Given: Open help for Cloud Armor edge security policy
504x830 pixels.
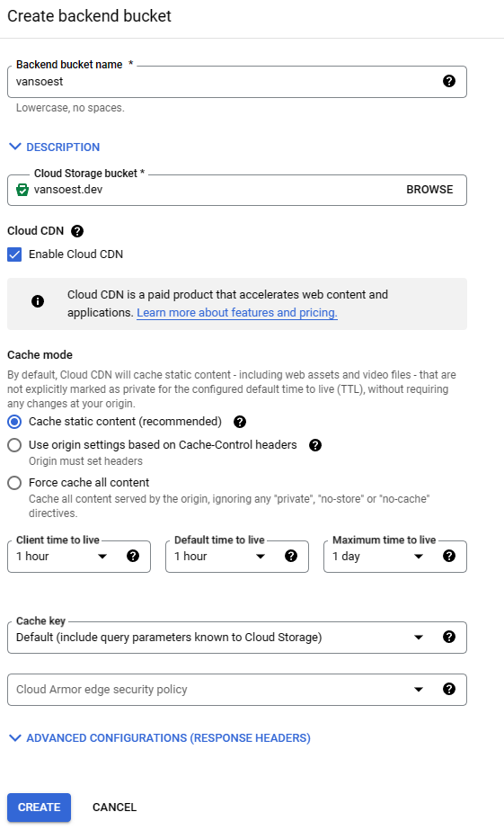Looking at the screenshot, I should (x=449, y=689).
